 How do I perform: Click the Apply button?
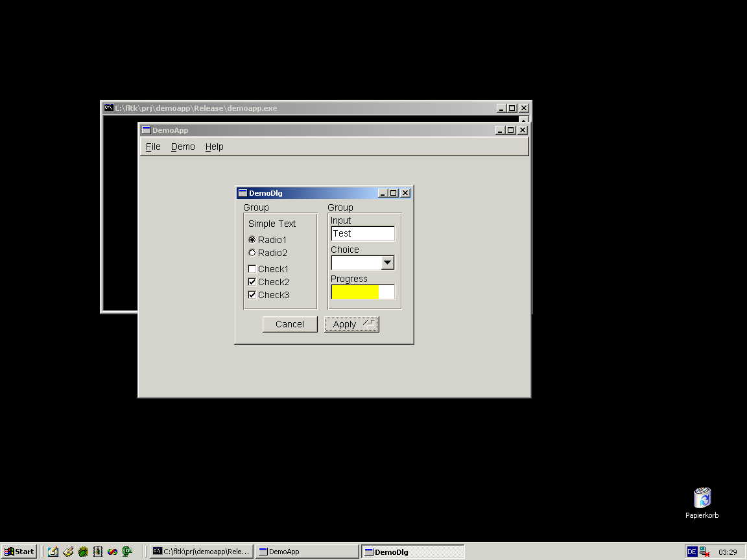tap(351, 324)
